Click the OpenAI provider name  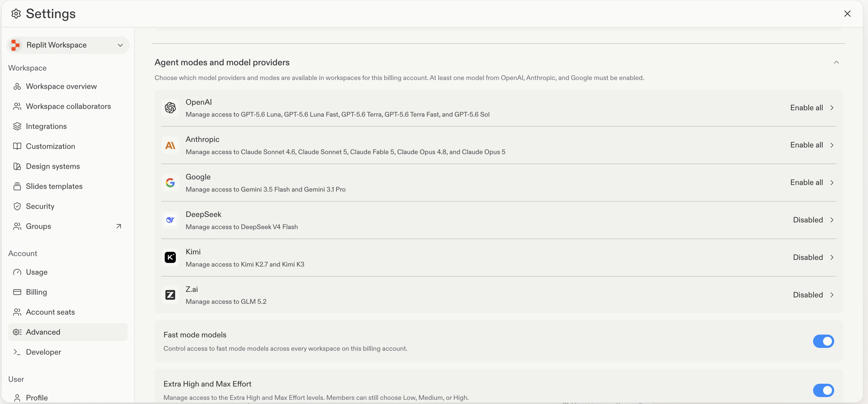tap(199, 102)
